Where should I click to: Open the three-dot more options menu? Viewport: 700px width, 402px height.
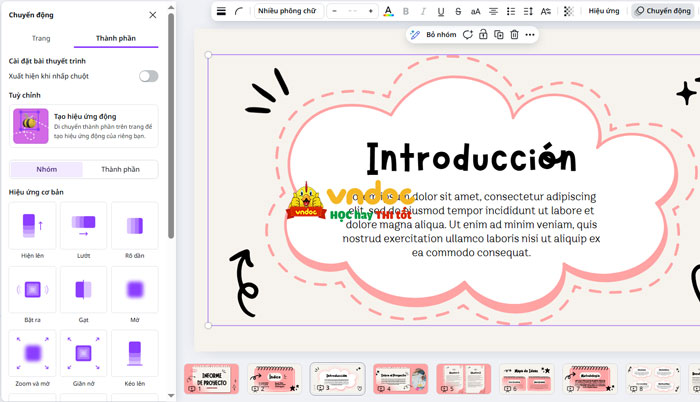click(530, 34)
